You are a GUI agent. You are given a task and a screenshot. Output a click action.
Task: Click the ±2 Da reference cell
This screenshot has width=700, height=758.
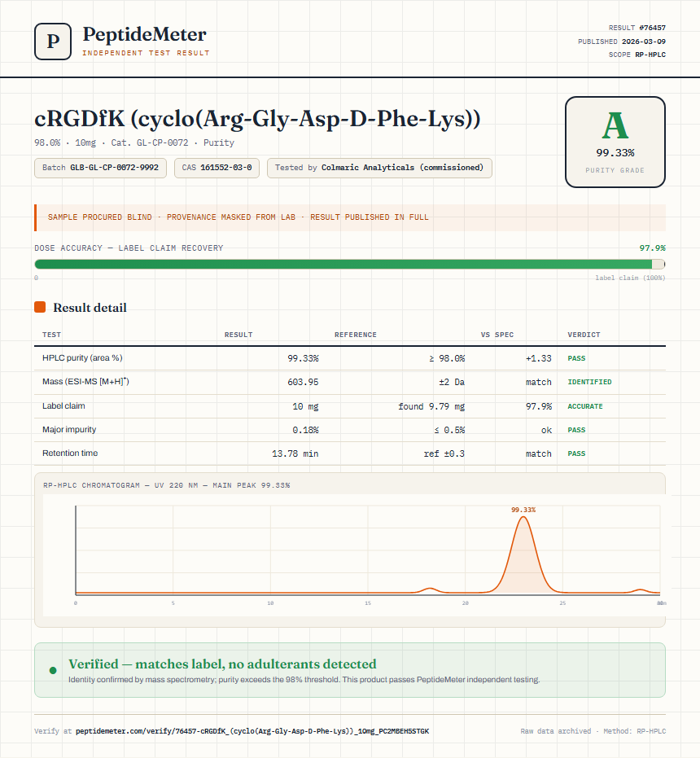(452, 382)
